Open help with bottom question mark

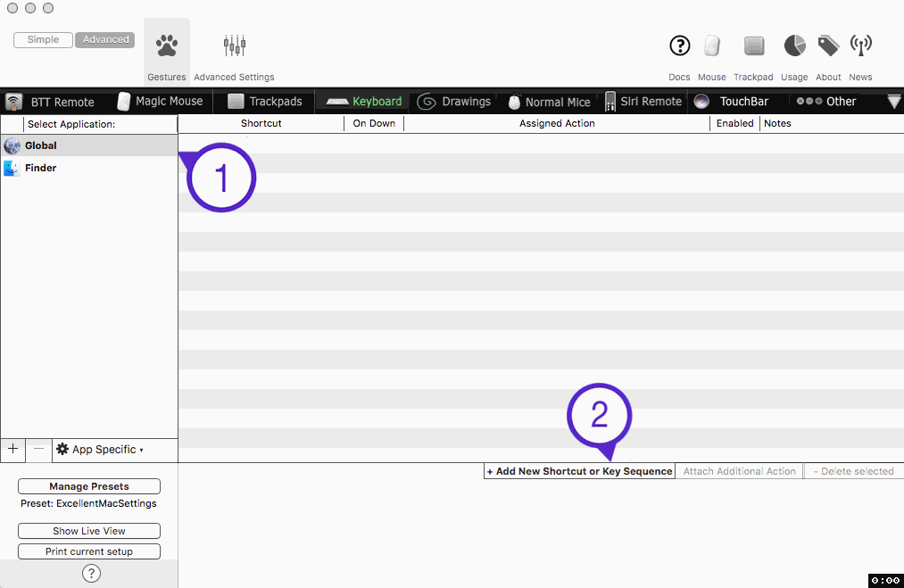tap(91, 573)
